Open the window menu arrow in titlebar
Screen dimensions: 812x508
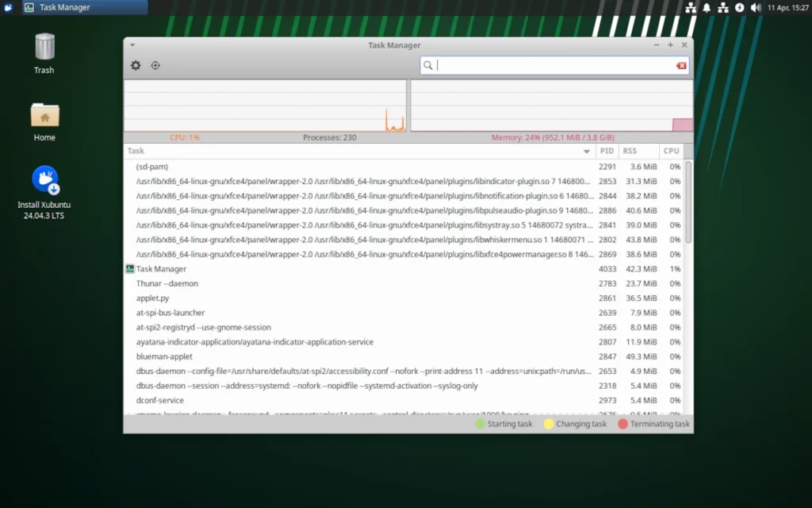(x=132, y=45)
